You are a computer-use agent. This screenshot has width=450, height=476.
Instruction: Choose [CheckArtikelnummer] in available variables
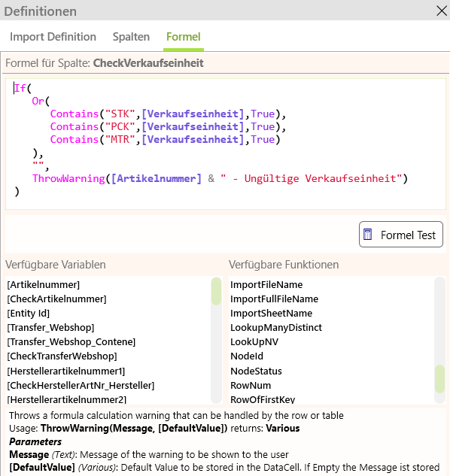(x=57, y=299)
